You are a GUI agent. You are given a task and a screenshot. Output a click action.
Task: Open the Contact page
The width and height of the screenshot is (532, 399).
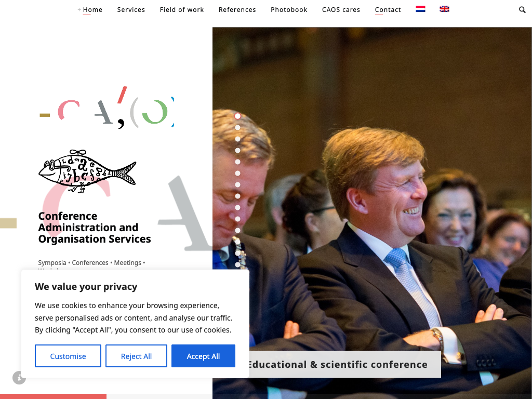click(388, 10)
